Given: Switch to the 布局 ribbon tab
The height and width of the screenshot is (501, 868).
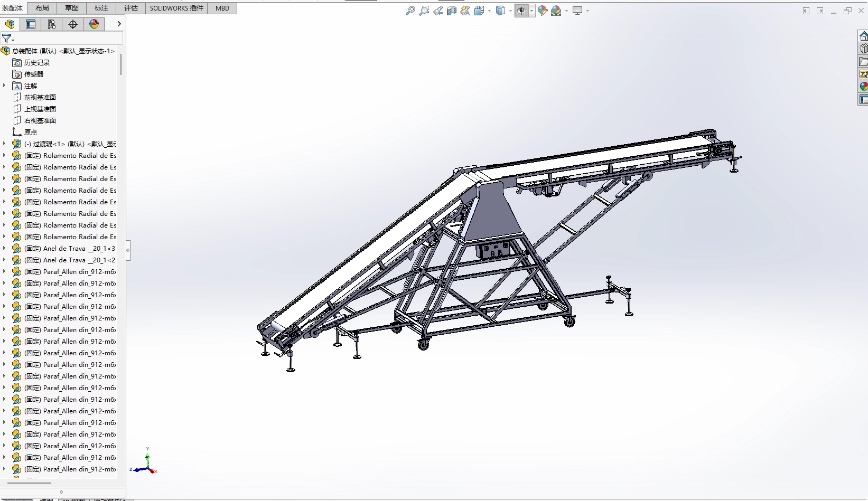Looking at the screenshot, I should point(42,8).
